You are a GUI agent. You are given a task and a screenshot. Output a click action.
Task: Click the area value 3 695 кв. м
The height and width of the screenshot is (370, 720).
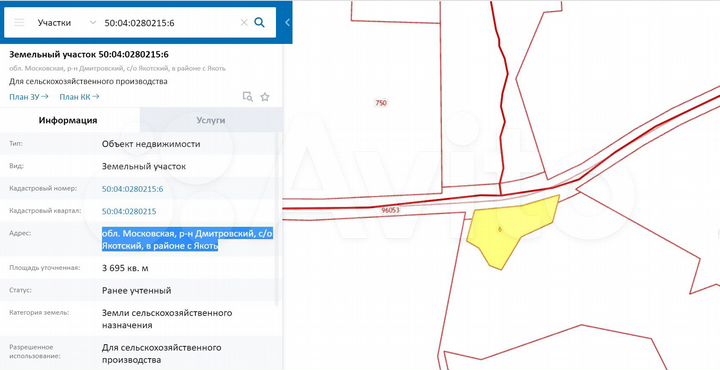(x=125, y=268)
